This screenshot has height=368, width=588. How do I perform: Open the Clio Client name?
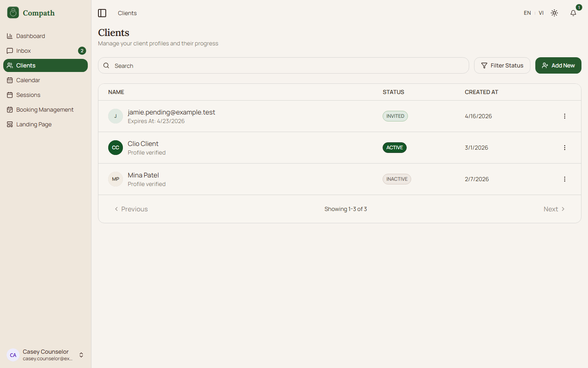coord(143,144)
